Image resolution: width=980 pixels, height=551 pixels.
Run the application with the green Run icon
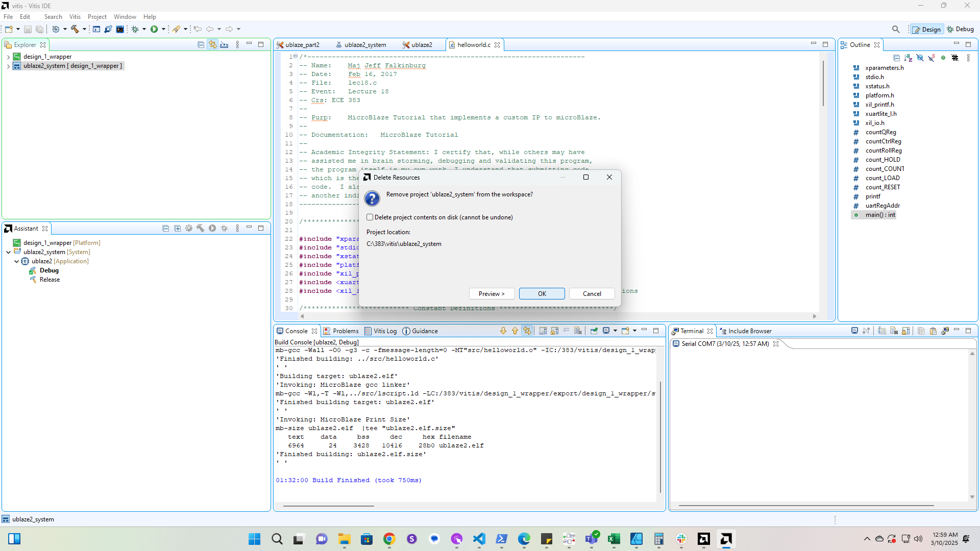[x=154, y=29]
